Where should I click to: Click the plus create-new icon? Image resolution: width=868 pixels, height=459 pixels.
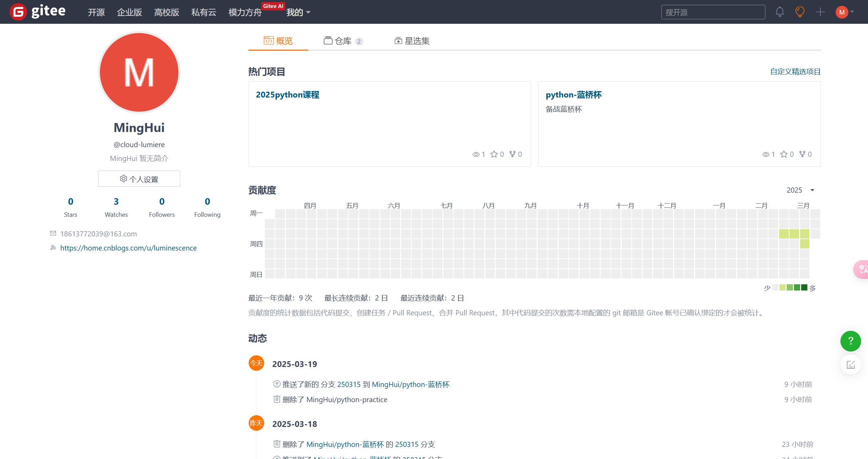pos(820,12)
